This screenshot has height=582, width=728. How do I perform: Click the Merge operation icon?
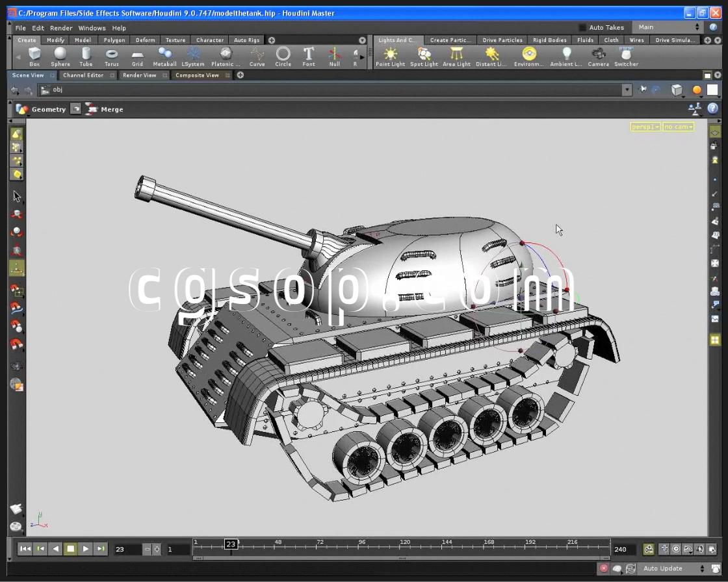point(92,109)
